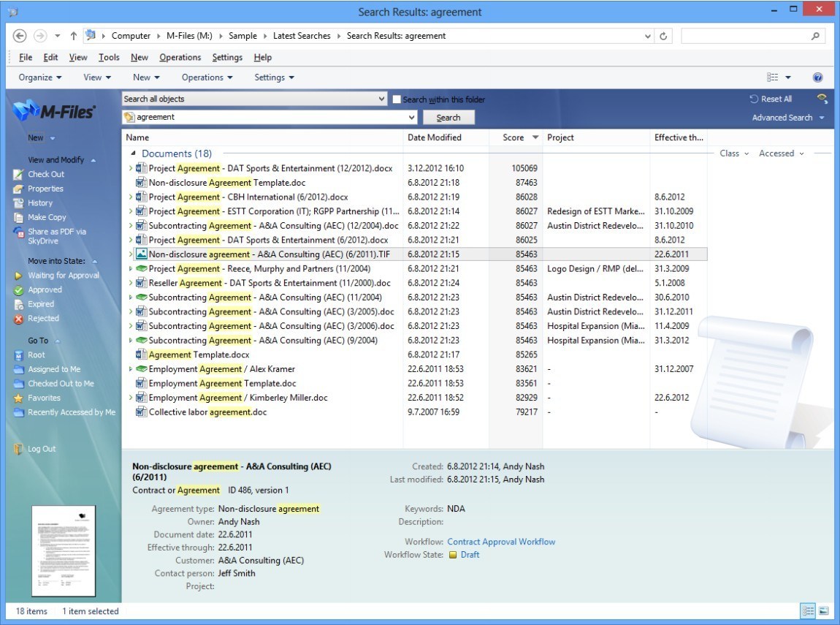This screenshot has height=625, width=840.
Task: Open Assigned to Me view
Action: click(x=54, y=369)
